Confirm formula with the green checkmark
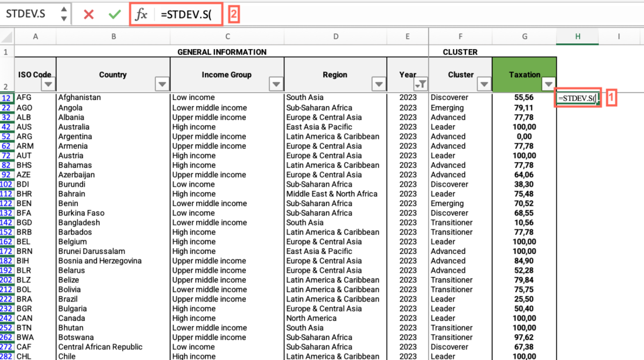644x360 pixels. point(114,14)
